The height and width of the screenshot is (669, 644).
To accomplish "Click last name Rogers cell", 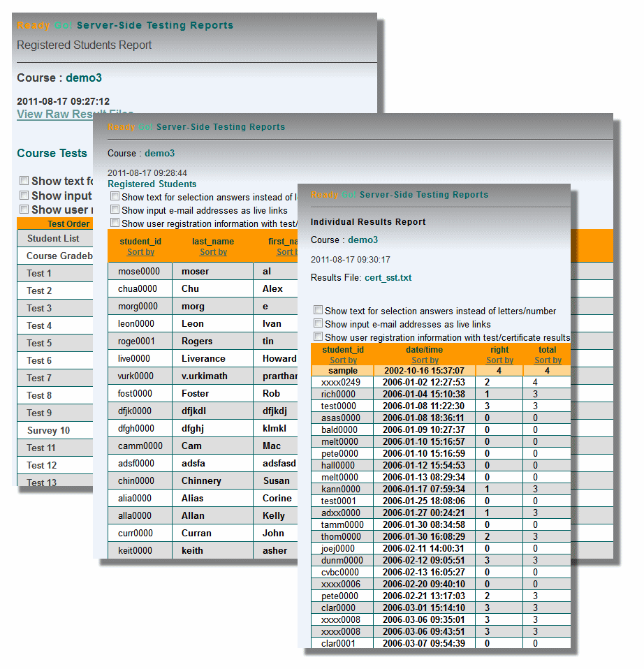I will 197,341.
